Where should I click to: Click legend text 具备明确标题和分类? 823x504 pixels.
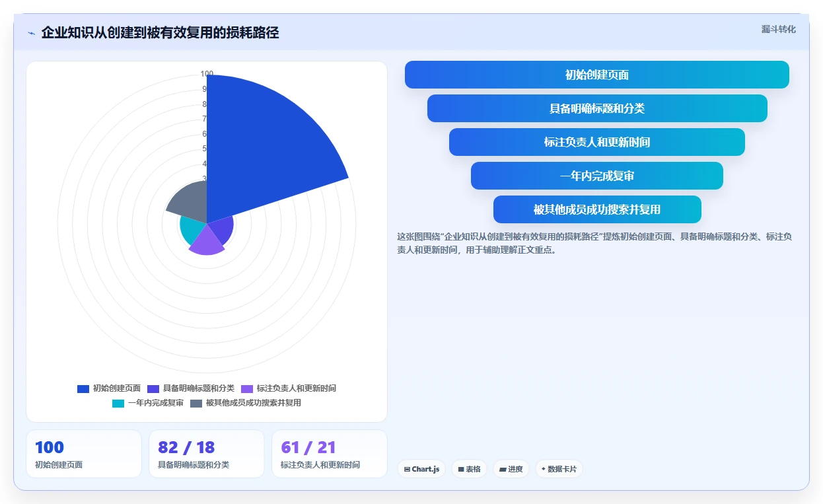tap(199, 388)
